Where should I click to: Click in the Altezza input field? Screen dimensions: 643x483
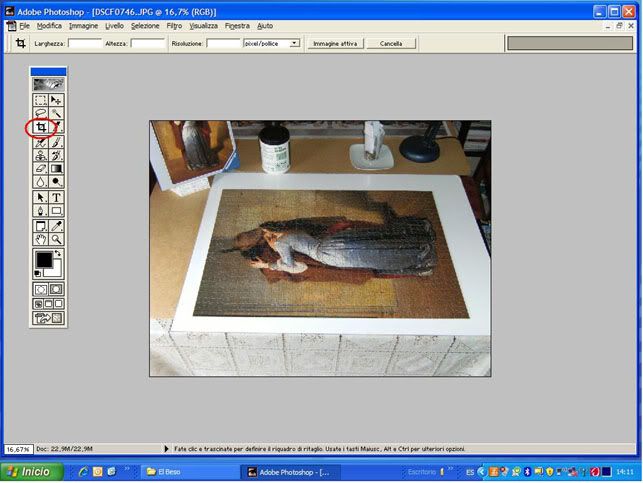coord(148,43)
